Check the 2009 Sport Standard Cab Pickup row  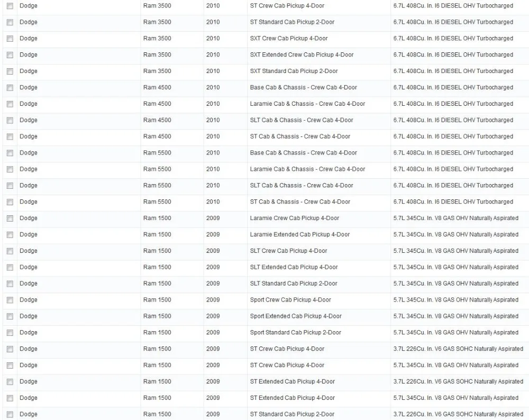click(10, 333)
